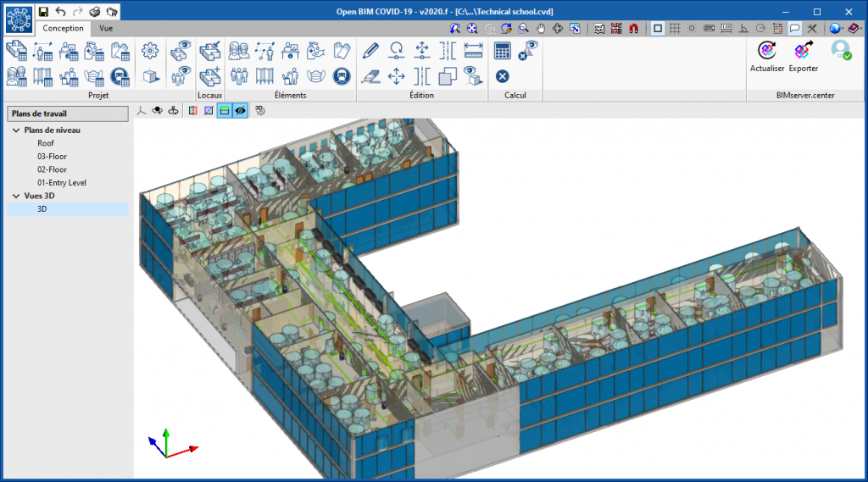868x482 pixels.
Task: Switch to the Vue tab
Action: [x=106, y=28]
